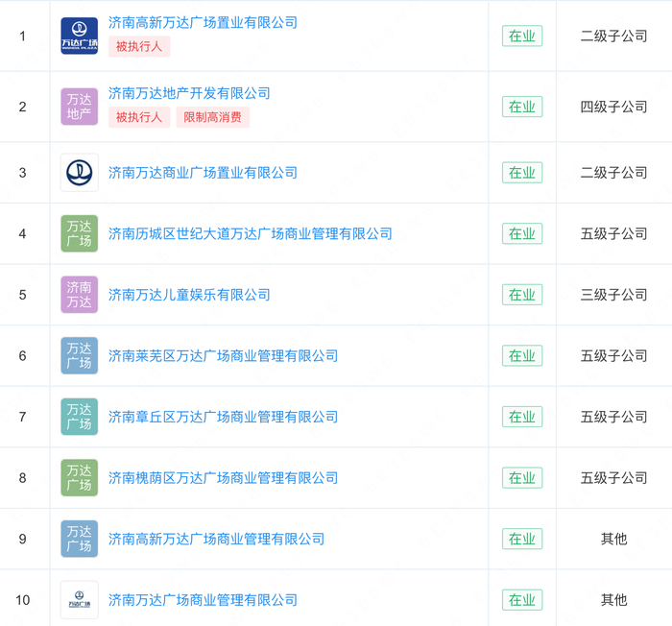Open 济南万达儿童娱乐有限公司 link
This screenshot has width=672, height=626.
(x=189, y=295)
